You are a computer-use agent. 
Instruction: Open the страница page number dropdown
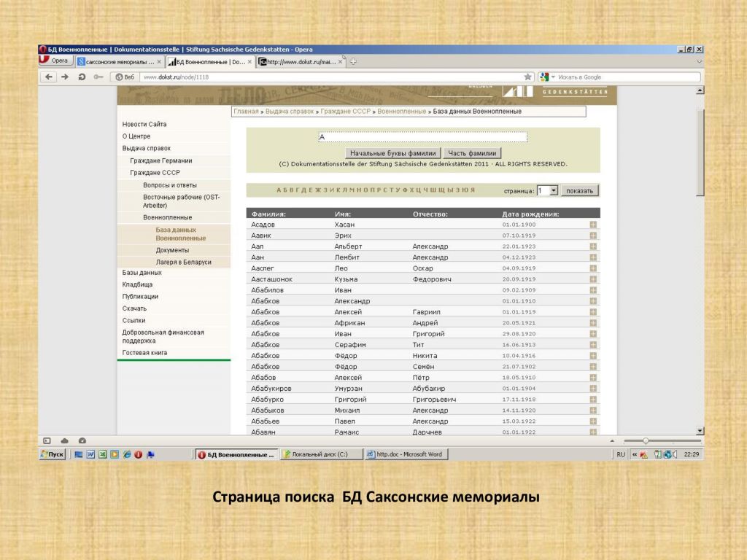553,190
